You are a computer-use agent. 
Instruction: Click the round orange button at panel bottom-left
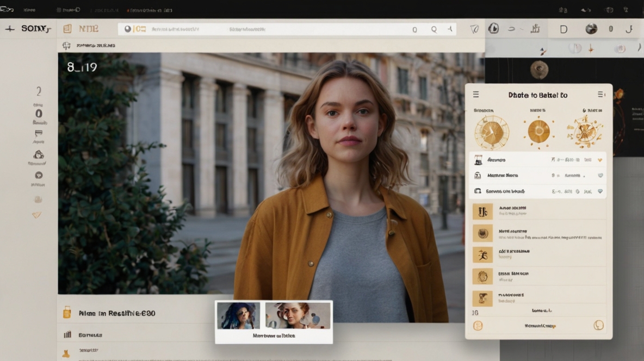pyautogui.click(x=478, y=326)
